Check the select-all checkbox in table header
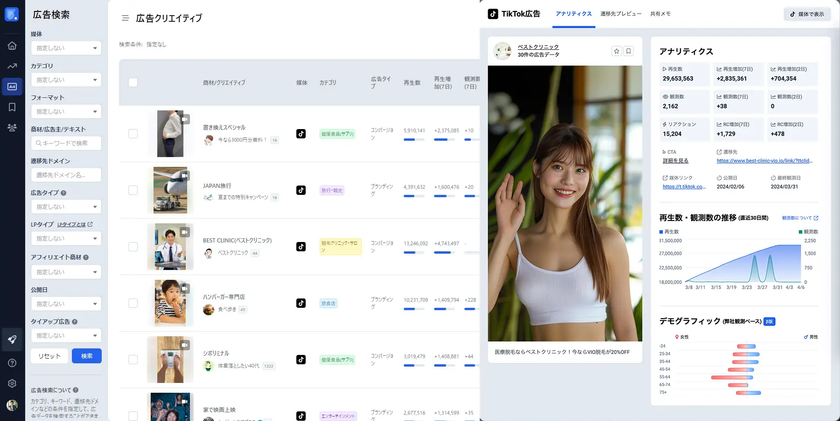840x421 pixels. (133, 82)
